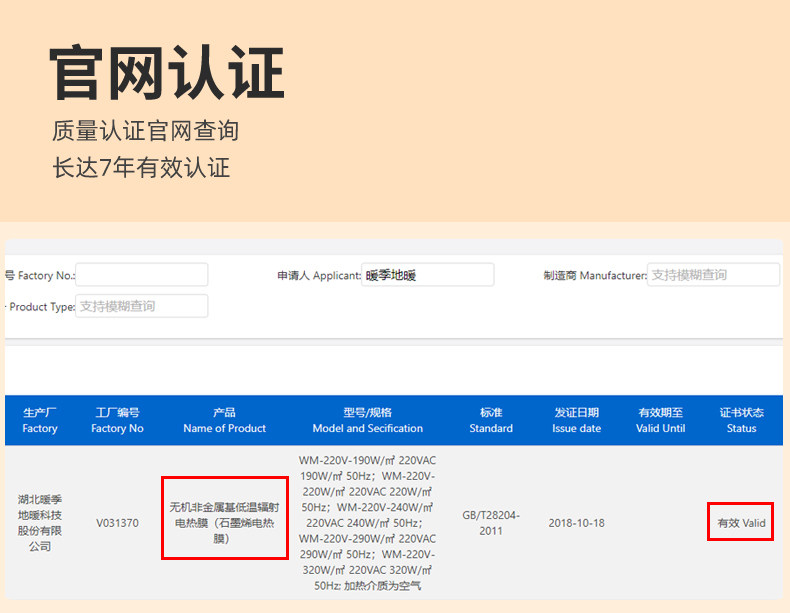Click the Factory No. input field
Viewport: 790px width, 613px height.
142,275
